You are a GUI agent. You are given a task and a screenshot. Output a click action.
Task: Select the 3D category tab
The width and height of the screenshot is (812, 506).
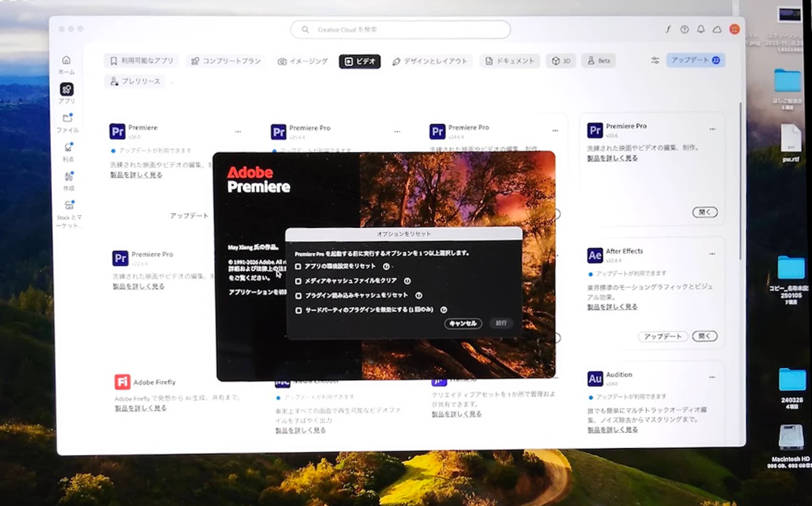pos(561,61)
